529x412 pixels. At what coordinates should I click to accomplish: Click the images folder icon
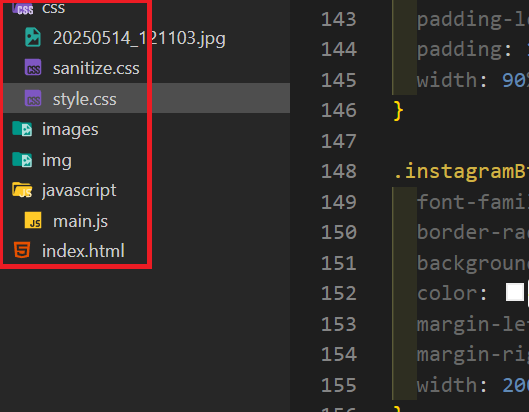coord(22,129)
